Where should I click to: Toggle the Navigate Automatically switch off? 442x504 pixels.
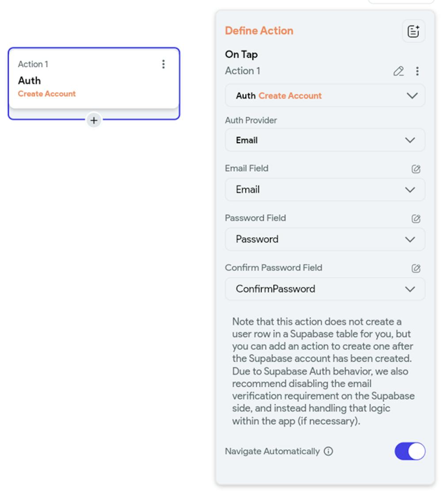tap(409, 451)
